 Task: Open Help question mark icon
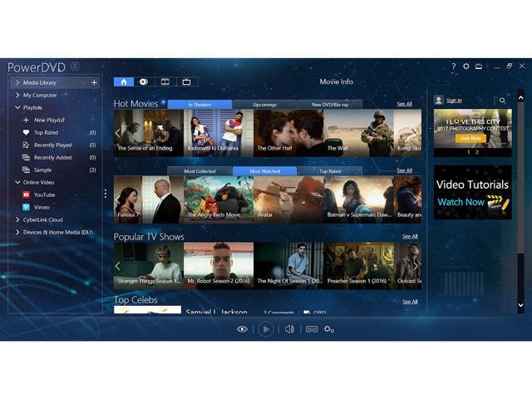454,66
